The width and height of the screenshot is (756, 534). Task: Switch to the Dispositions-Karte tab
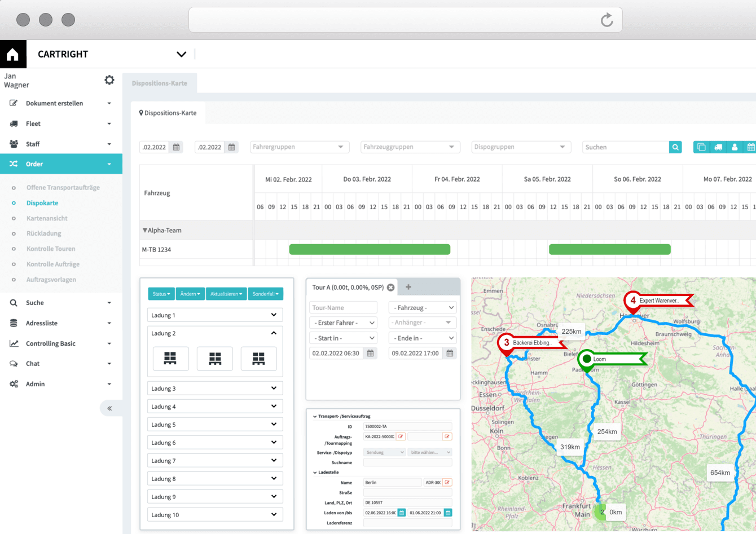[x=168, y=113]
